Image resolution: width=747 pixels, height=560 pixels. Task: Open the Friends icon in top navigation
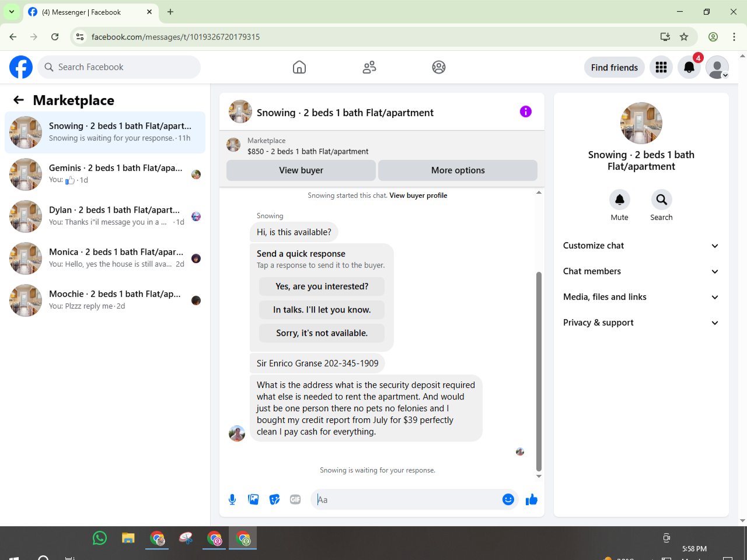369,67
